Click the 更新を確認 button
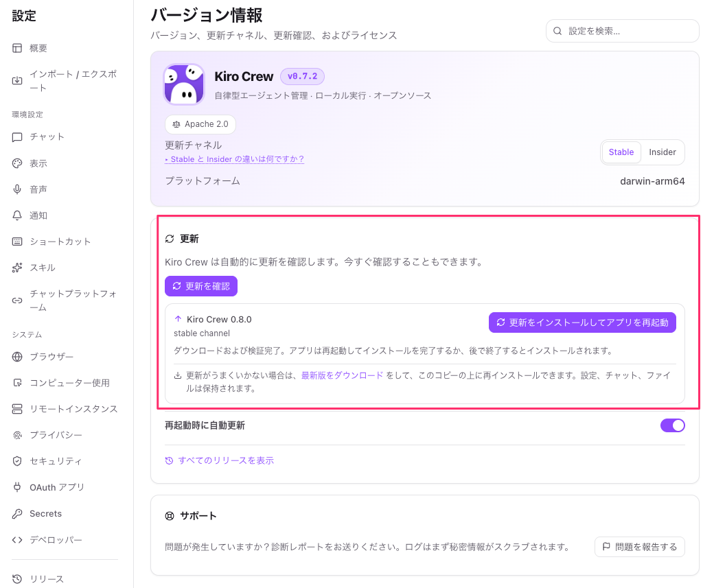714x588 pixels. (200, 286)
